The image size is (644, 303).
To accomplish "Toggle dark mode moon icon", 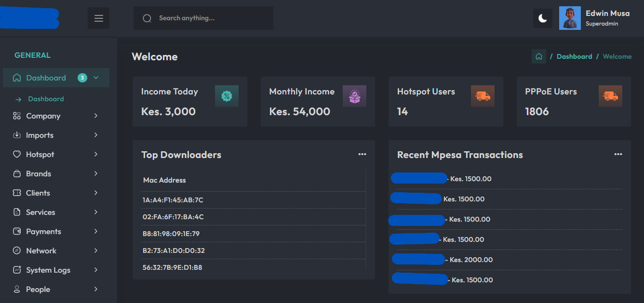I will coord(543,18).
